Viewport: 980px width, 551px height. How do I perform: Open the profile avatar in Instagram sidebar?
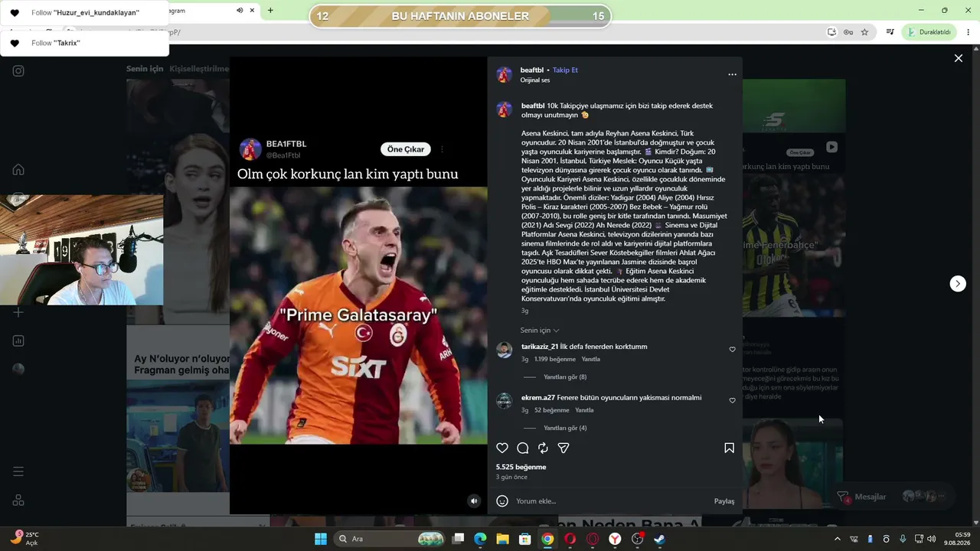point(18,369)
